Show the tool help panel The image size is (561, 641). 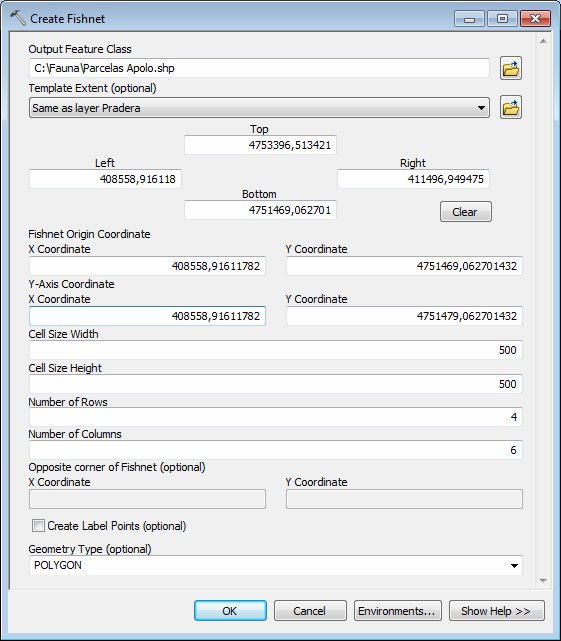click(x=496, y=611)
